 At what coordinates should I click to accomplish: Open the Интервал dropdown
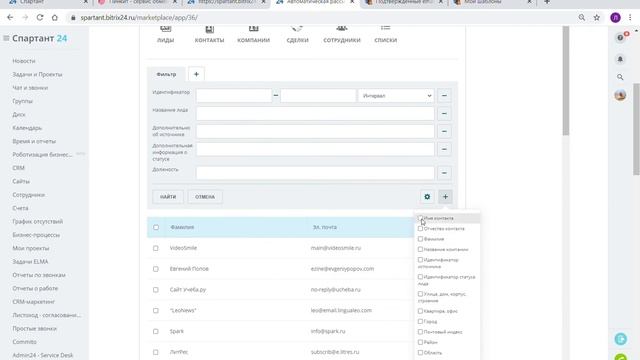click(x=396, y=96)
